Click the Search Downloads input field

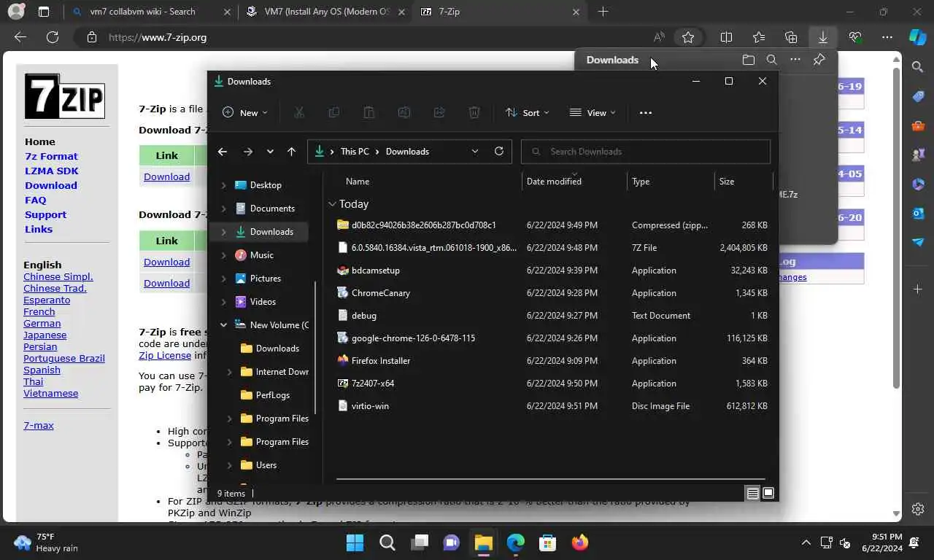click(647, 151)
